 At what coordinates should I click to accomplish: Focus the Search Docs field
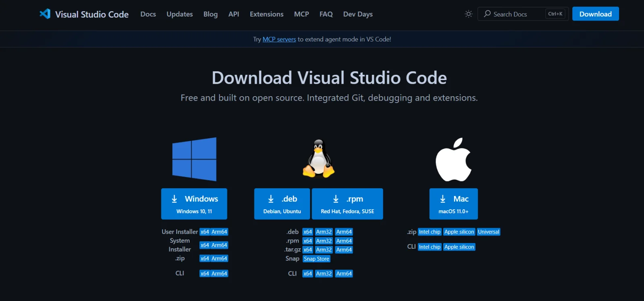[523, 14]
